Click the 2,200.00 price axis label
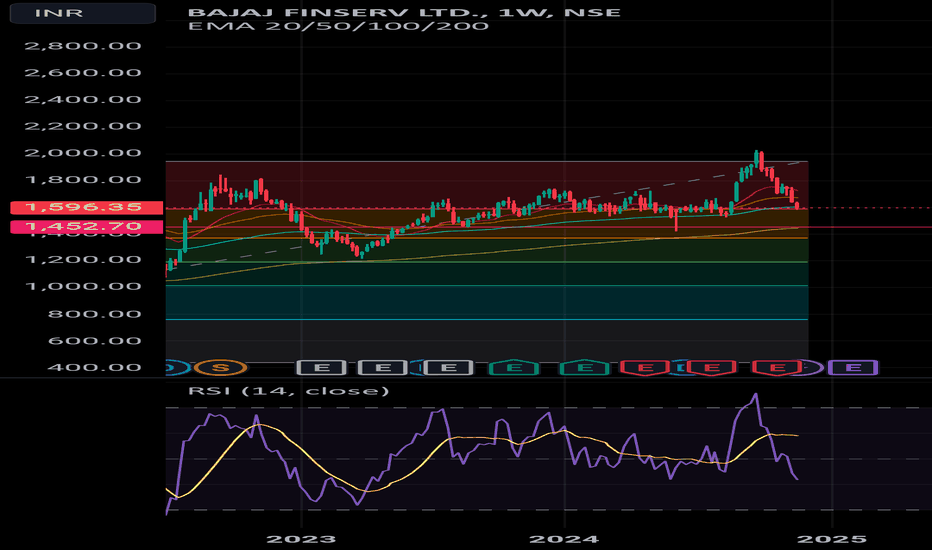The height and width of the screenshot is (550, 932). pyautogui.click(x=83, y=127)
